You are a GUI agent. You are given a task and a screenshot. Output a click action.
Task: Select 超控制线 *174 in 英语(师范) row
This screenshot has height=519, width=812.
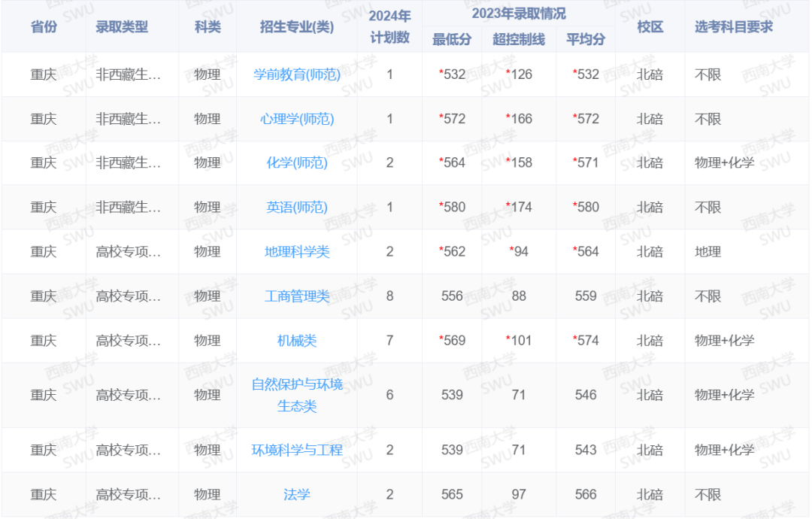point(518,207)
